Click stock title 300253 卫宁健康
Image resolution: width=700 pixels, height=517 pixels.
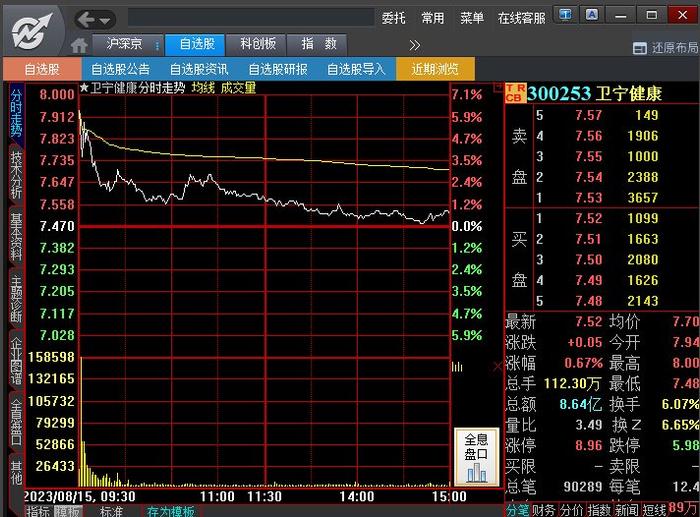coord(594,93)
